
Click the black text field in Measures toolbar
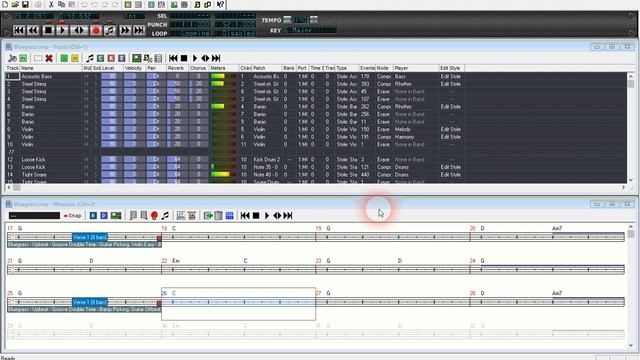click(34, 216)
